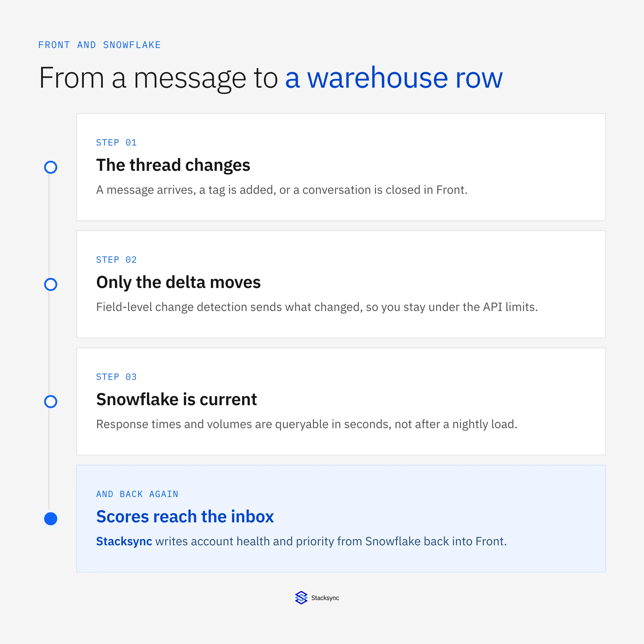The image size is (644, 644).
Task: Click the 'FRONT AND SNOWFLAKE' label
Action: pyautogui.click(x=99, y=45)
